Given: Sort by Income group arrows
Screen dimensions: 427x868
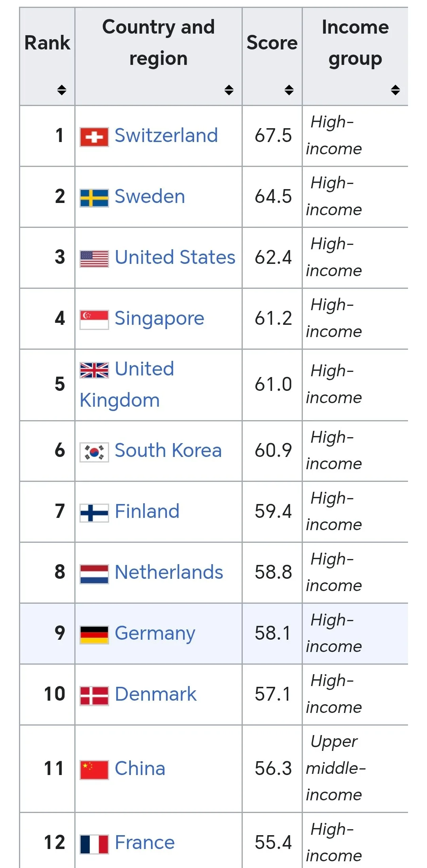Looking at the screenshot, I should (x=395, y=90).
